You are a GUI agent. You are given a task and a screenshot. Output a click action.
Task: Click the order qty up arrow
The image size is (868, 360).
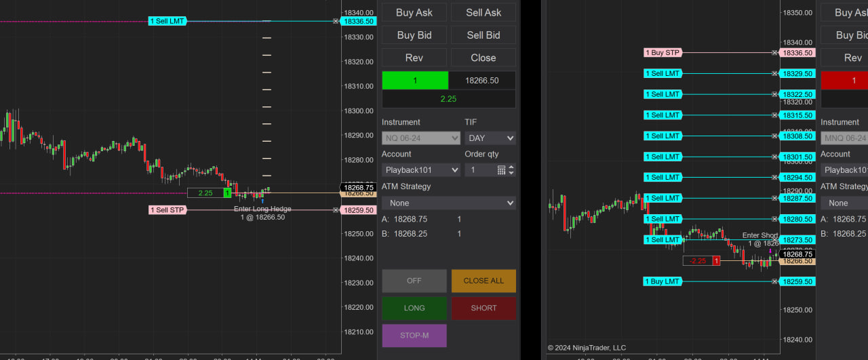point(511,167)
